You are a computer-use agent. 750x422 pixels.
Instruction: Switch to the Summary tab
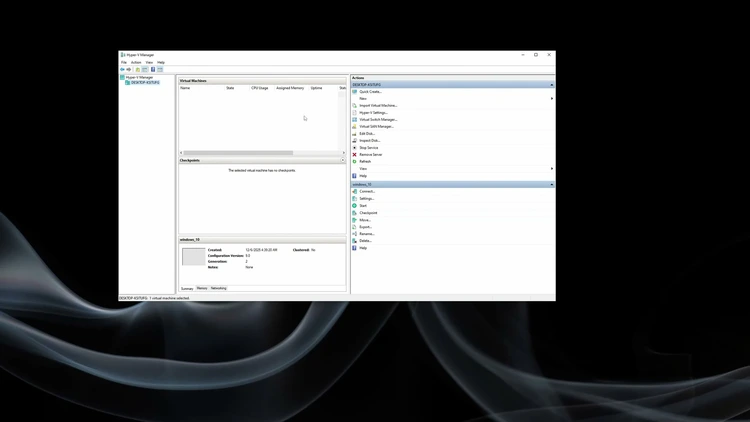click(x=187, y=289)
